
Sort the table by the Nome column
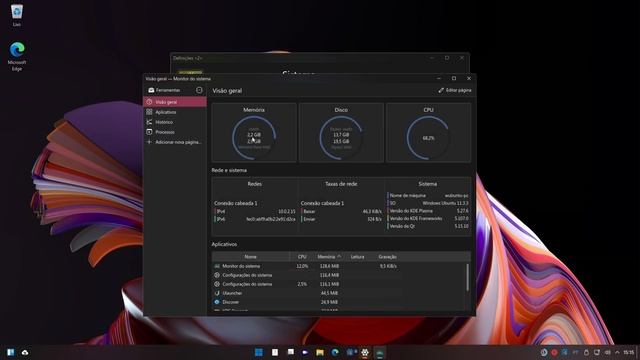(x=251, y=257)
